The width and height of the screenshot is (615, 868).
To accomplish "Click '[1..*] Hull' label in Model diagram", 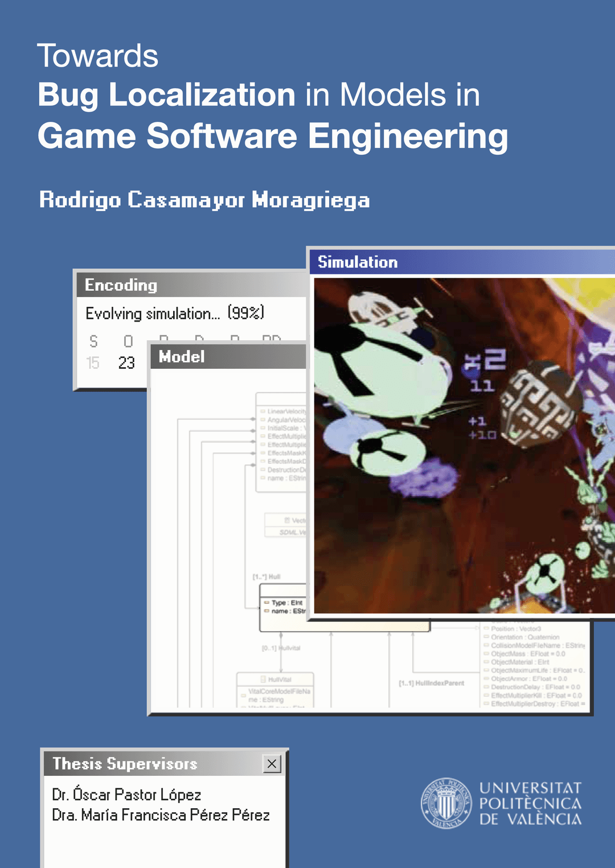I will tap(266, 577).
